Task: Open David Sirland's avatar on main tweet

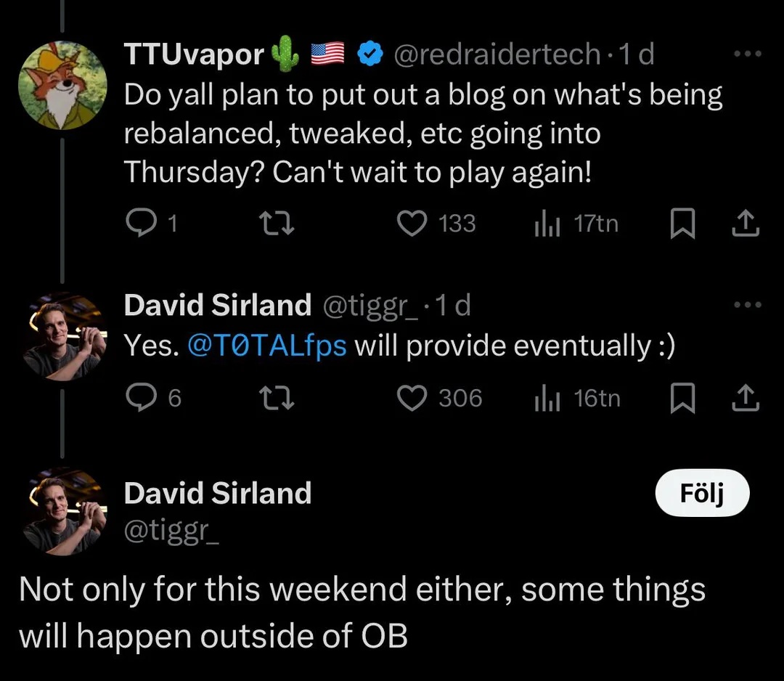Action: [62, 512]
